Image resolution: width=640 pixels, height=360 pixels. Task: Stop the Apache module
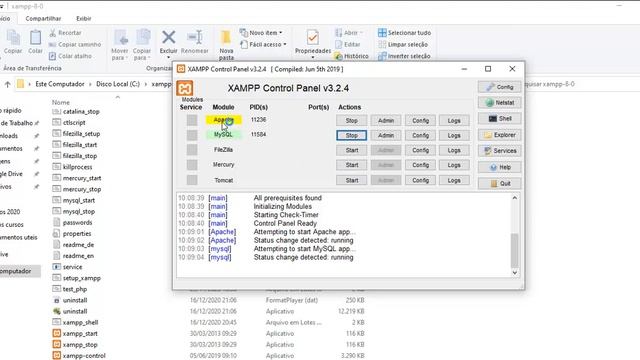[x=351, y=120]
